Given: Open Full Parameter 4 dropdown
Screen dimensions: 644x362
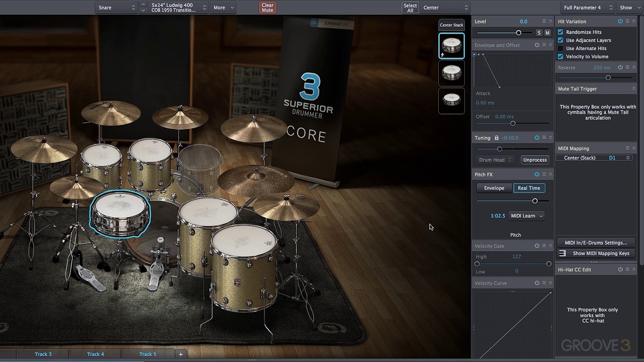Looking at the screenshot, I should coord(587,8).
